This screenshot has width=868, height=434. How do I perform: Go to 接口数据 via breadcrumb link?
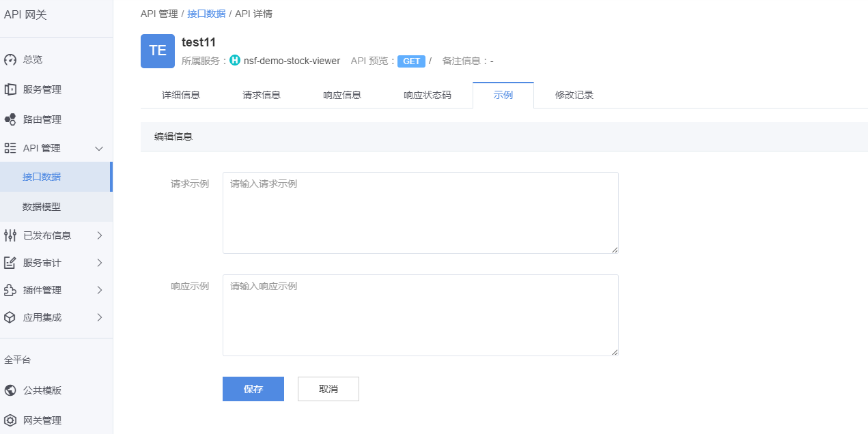point(206,14)
